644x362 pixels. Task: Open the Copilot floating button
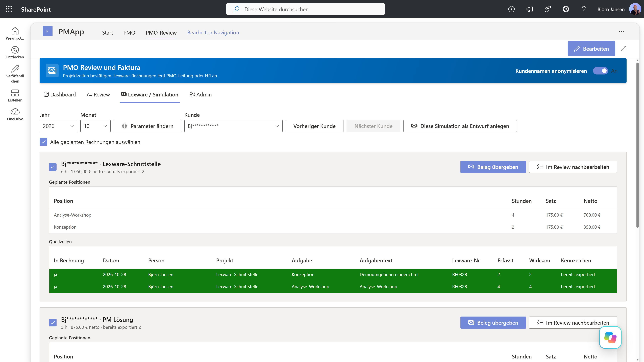610,337
